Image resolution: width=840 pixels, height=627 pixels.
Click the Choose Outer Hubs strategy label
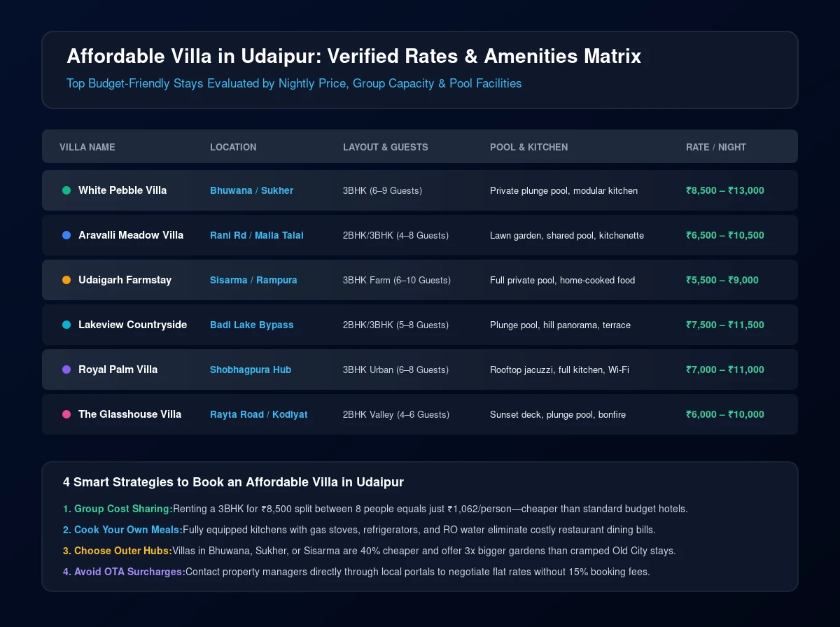(118, 551)
